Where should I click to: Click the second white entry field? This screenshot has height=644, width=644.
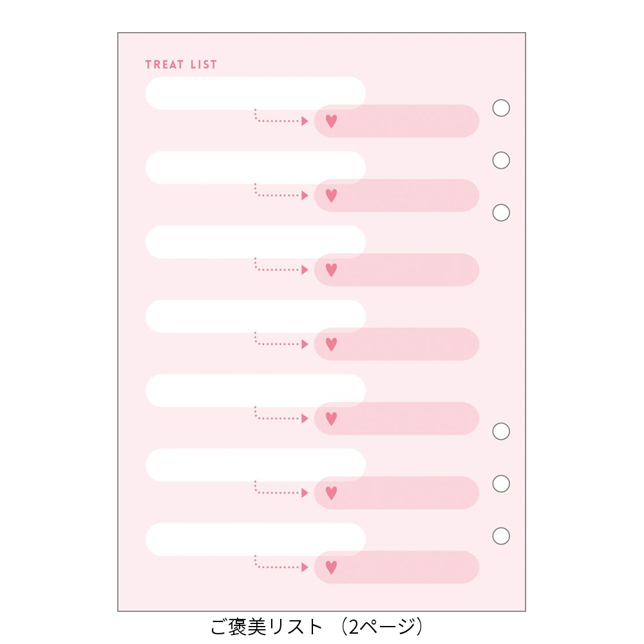tap(256, 167)
